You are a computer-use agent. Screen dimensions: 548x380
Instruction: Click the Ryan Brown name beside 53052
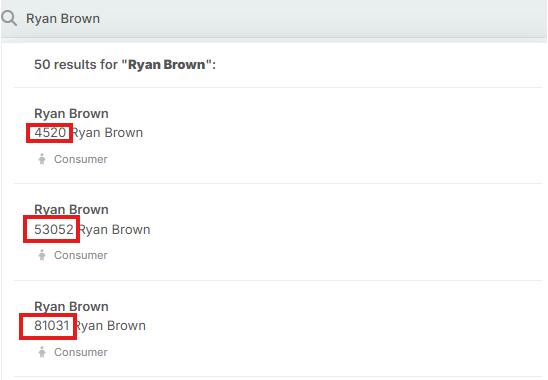(x=114, y=230)
